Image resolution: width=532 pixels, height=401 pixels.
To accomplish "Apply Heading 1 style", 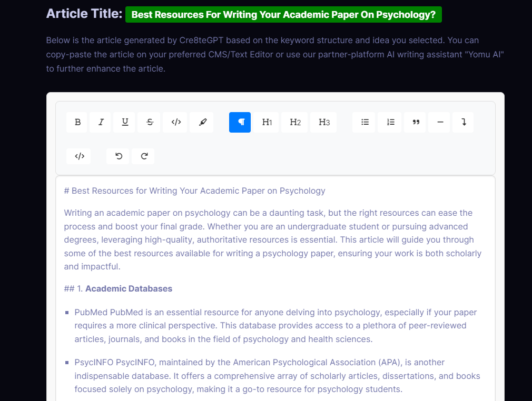I will tap(266, 122).
